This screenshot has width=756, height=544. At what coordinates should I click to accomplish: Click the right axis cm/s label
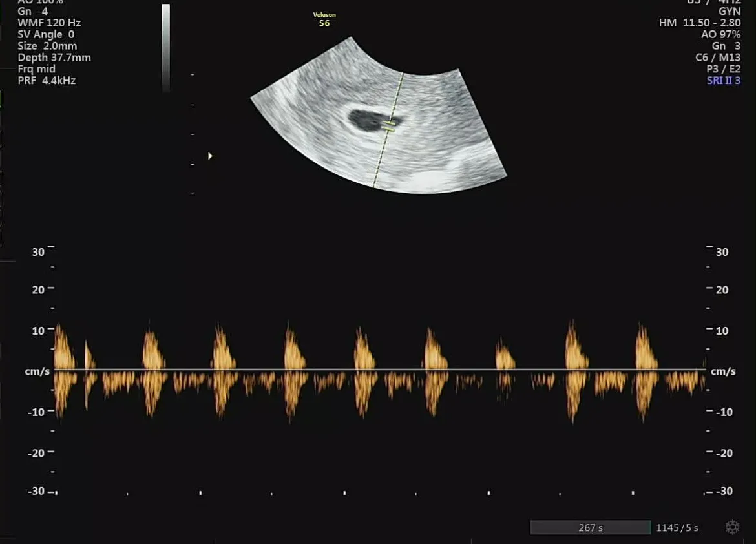tap(723, 371)
